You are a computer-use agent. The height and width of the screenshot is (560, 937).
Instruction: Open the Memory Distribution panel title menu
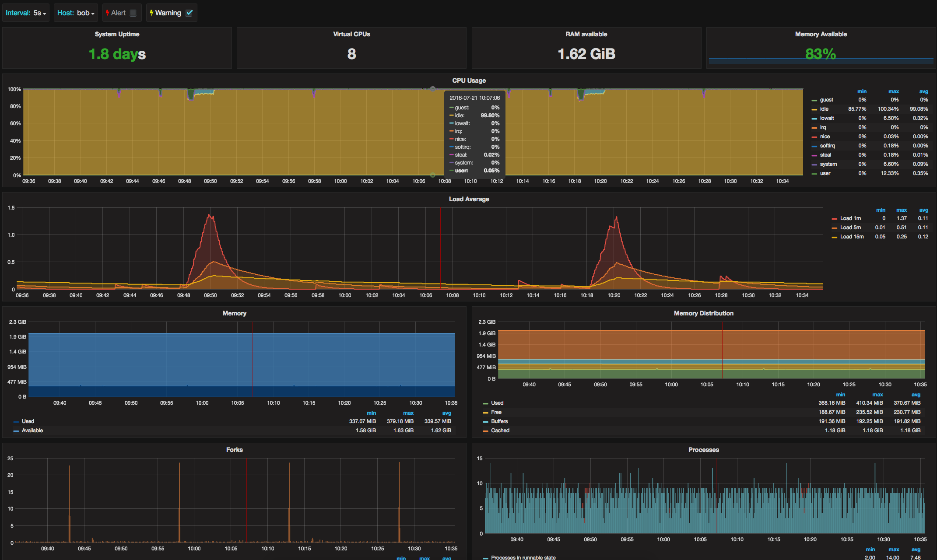click(703, 313)
